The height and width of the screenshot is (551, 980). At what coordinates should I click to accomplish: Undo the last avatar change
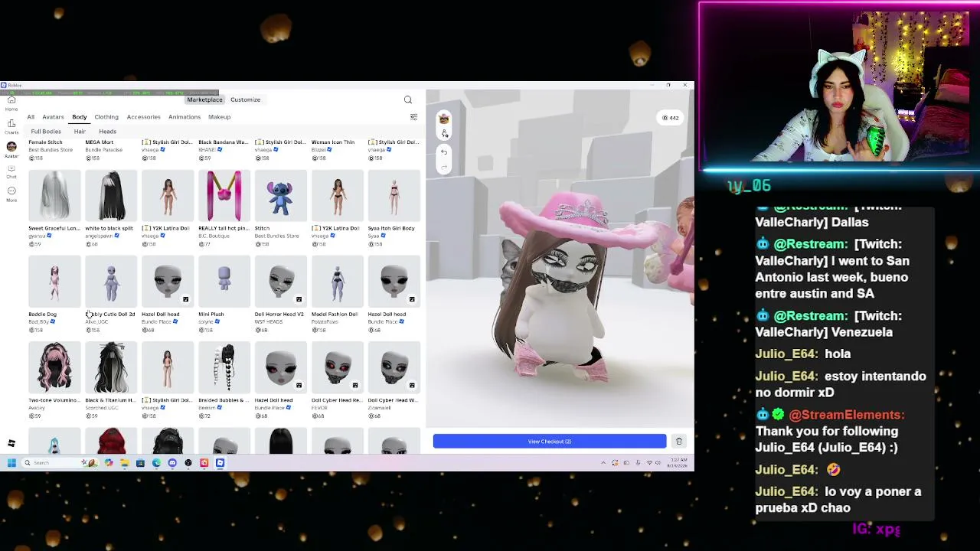(444, 152)
